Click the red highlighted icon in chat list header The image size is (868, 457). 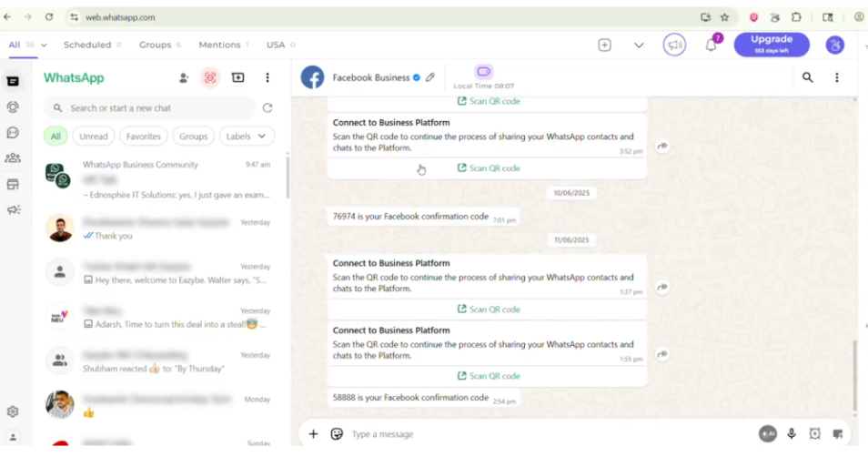(210, 78)
